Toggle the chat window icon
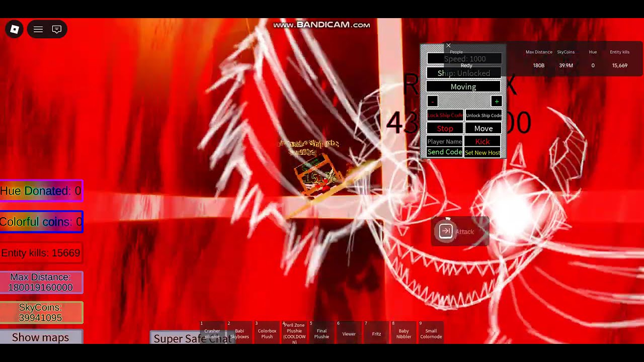Image resolution: width=644 pixels, height=362 pixels. pos(57,29)
